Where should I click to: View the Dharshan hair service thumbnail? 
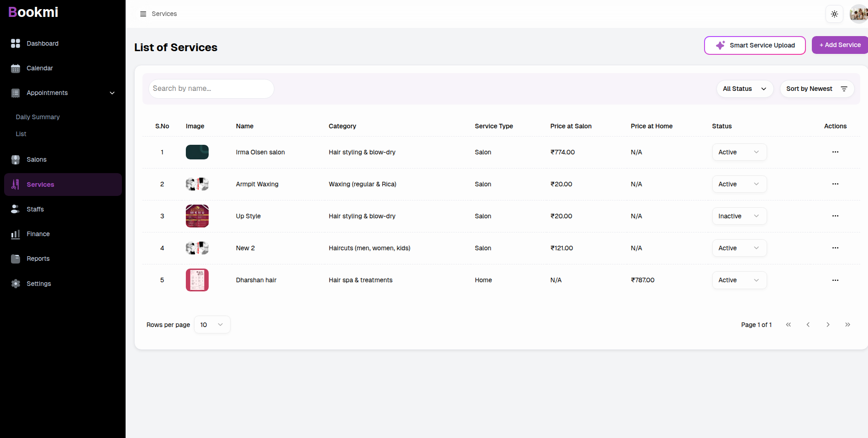click(197, 280)
